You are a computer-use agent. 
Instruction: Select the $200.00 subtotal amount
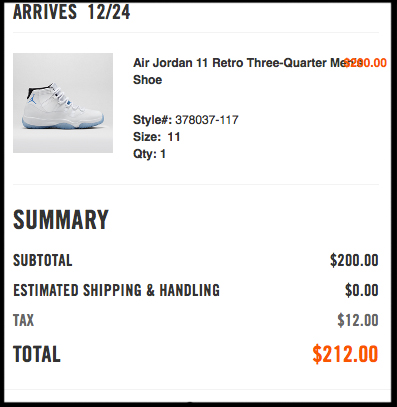click(x=354, y=260)
